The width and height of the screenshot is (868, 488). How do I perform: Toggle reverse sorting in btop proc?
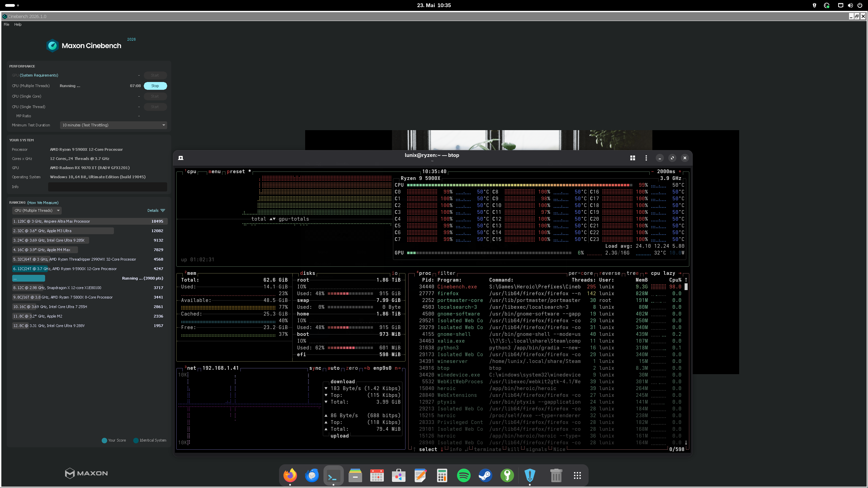pyautogui.click(x=610, y=273)
